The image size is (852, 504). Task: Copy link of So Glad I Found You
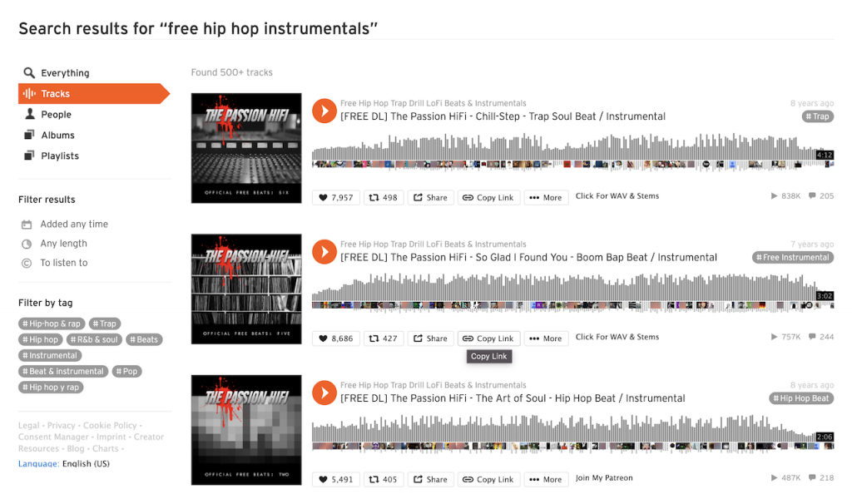pyautogui.click(x=488, y=338)
